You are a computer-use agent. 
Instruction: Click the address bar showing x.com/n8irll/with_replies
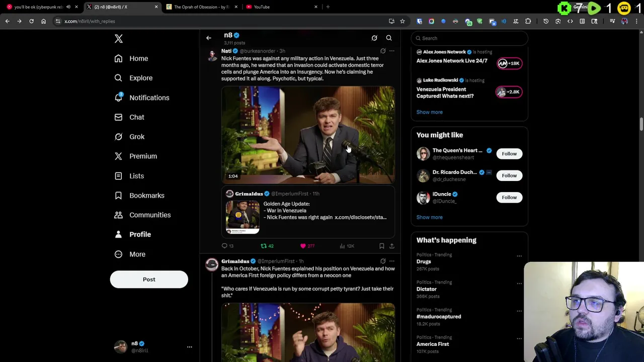221,21
